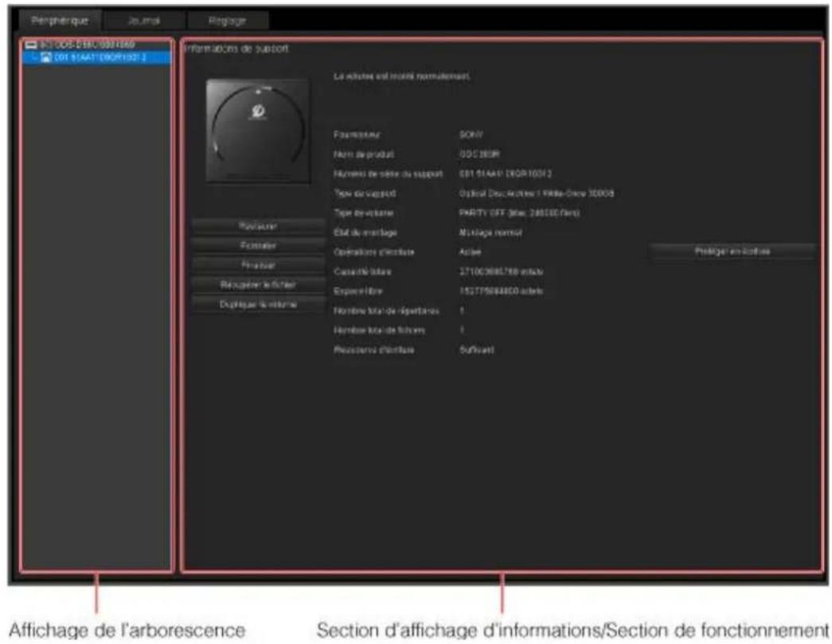832x644 pixels.
Task: Click the Formater button
Action: point(258,246)
